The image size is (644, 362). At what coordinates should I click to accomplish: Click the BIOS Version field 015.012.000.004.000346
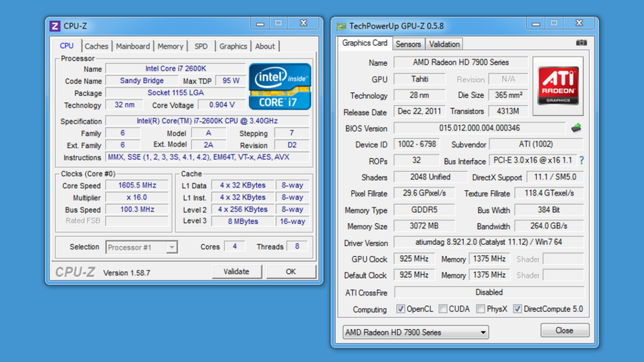pos(479,128)
